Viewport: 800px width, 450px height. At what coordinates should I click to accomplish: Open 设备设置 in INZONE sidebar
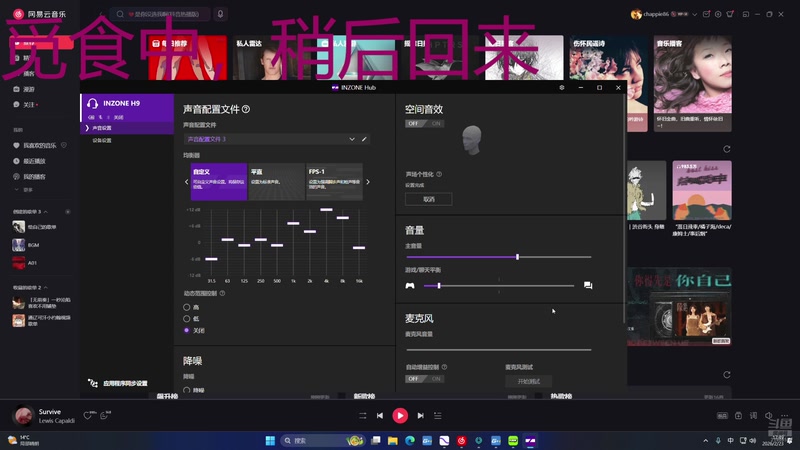[x=102, y=140]
